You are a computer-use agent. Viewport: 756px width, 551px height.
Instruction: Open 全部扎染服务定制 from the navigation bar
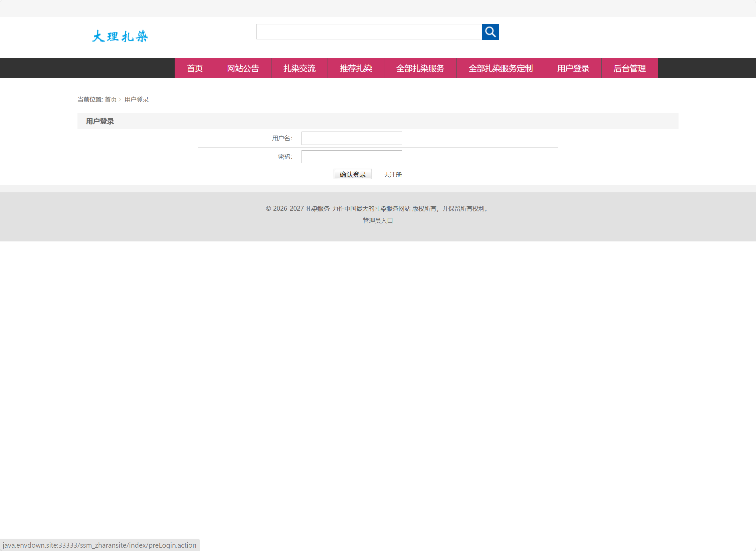tap(501, 68)
